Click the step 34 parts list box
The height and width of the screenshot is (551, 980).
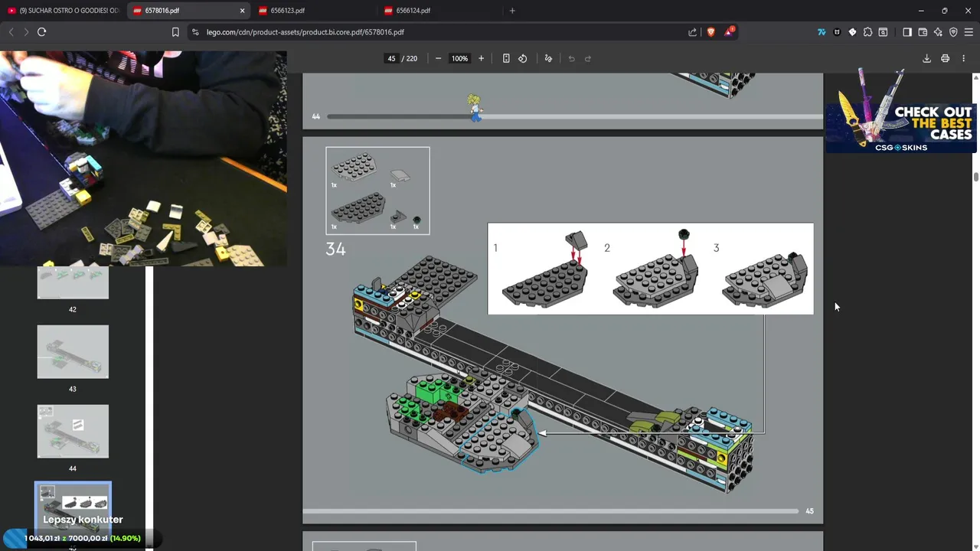(377, 191)
